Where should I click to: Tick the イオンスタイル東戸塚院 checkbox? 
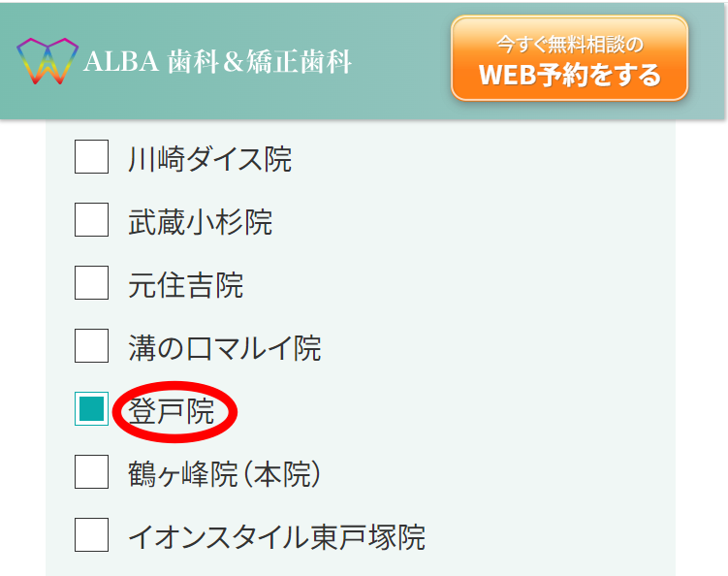coord(91,534)
